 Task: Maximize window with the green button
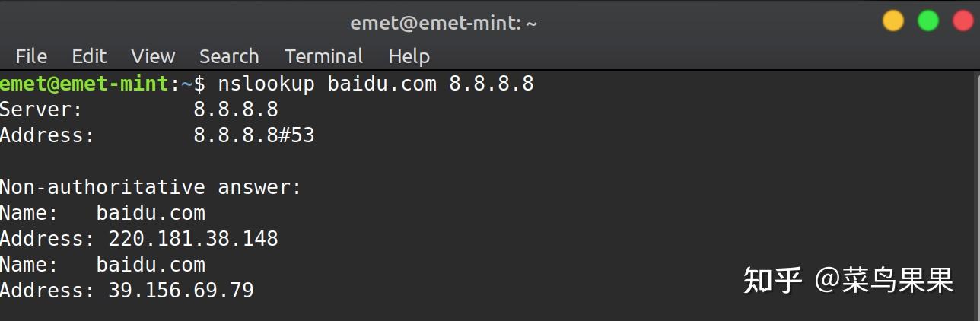928,21
